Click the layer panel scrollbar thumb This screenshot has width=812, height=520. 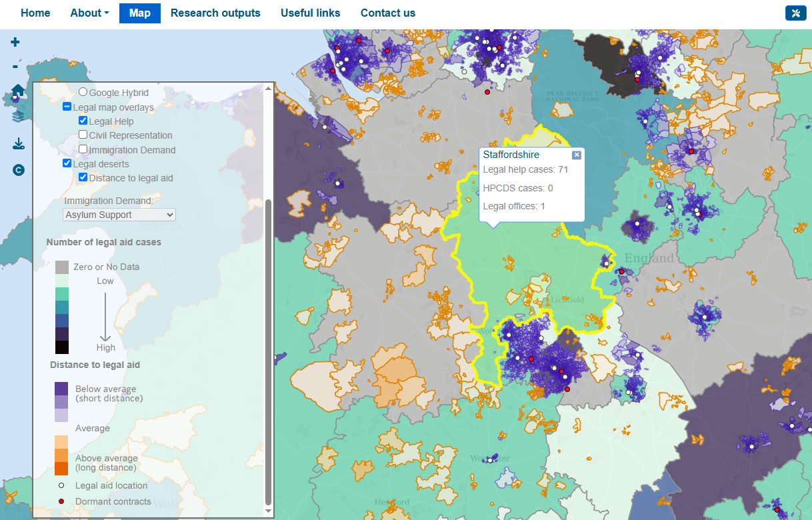point(269,351)
